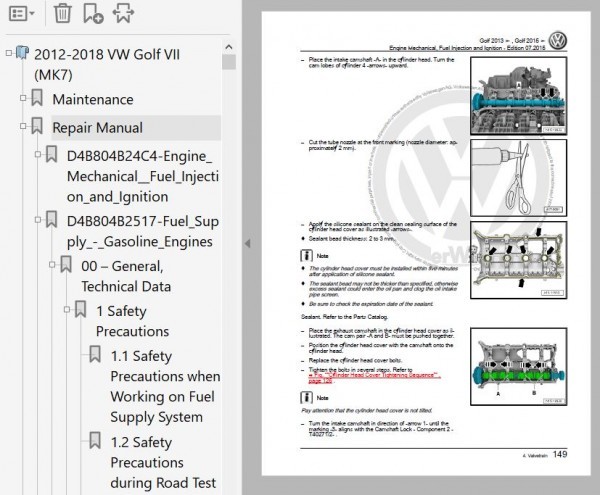Click 'Sealant bead thickness: 2 to 3 mm' text
The width and height of the screenshot is (600, 495).
click(351, 238)
